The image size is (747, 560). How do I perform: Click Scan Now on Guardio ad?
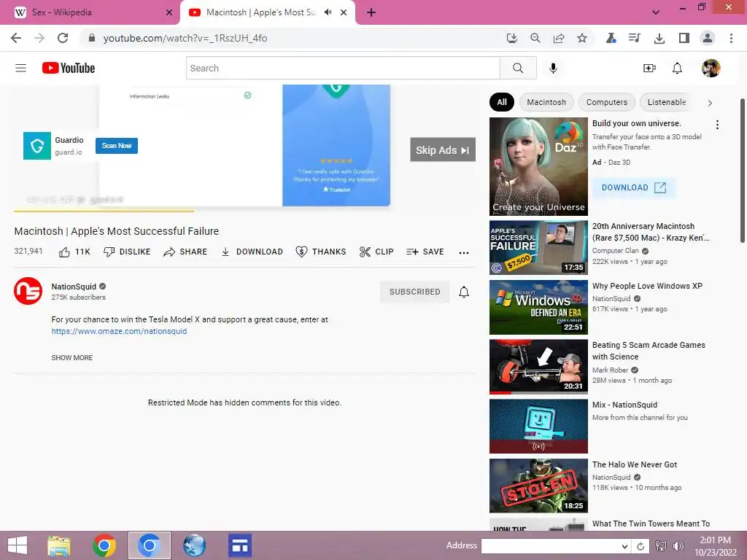point(117,146)
